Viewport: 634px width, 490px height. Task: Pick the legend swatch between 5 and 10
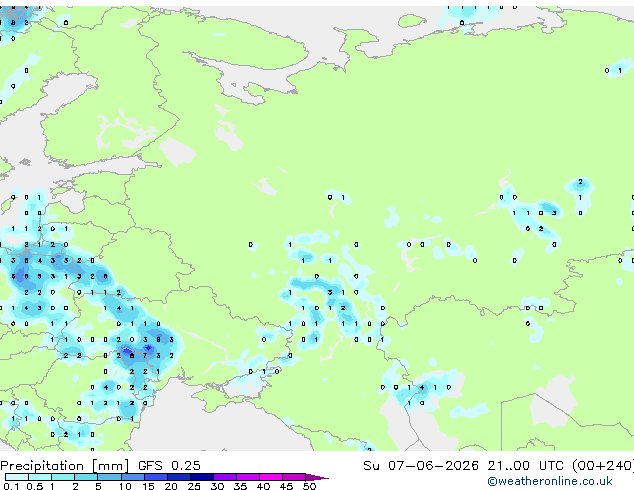point(109,477)
